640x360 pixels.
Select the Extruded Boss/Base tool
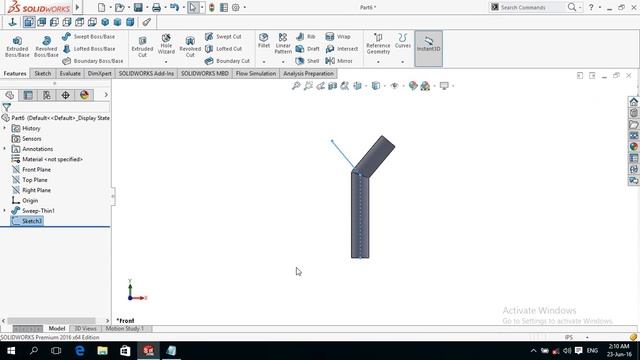click(x=17, y=46)
